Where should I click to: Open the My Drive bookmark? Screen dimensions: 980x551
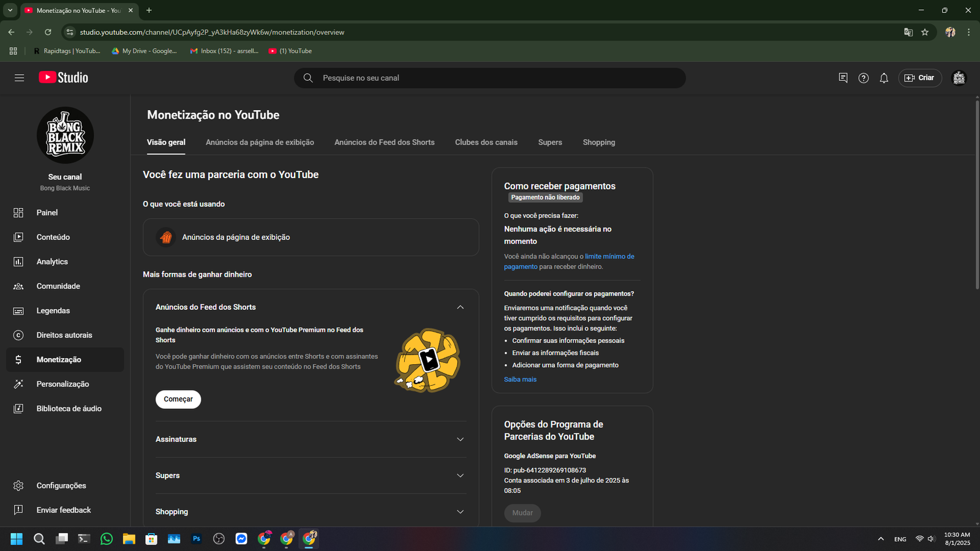pyautogui.click(x=144, y=51)
